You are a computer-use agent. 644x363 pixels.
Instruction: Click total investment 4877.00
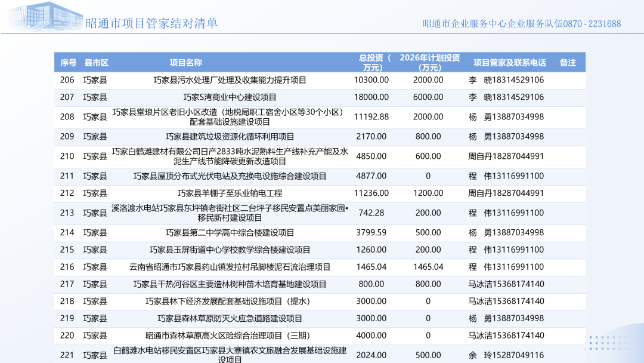(x=371, y=176)
